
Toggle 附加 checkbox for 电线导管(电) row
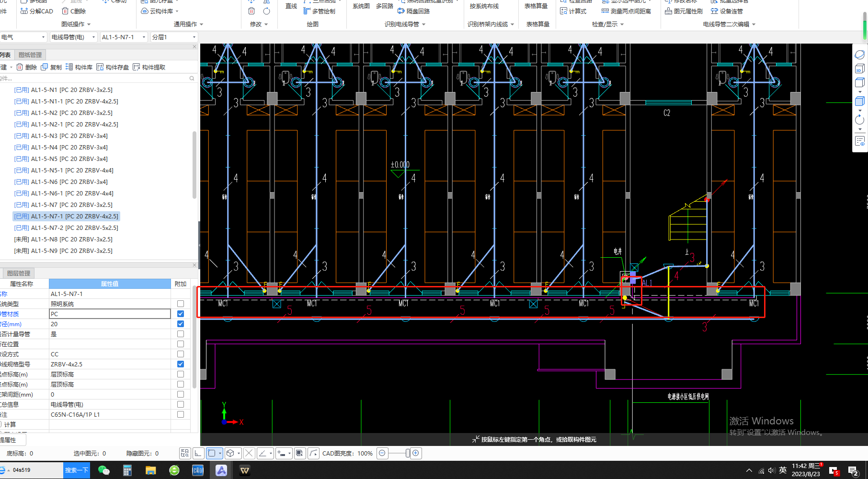pos(181,404)
